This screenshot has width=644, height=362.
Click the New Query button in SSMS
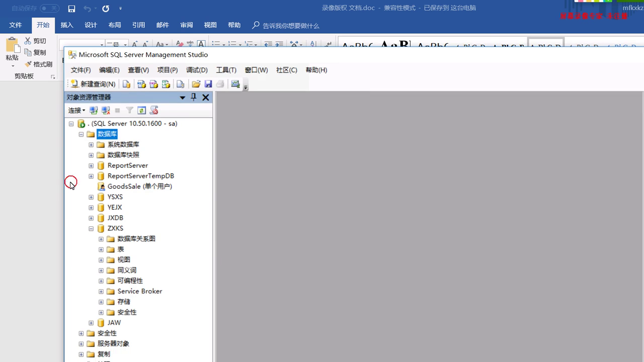pos(93,84)
